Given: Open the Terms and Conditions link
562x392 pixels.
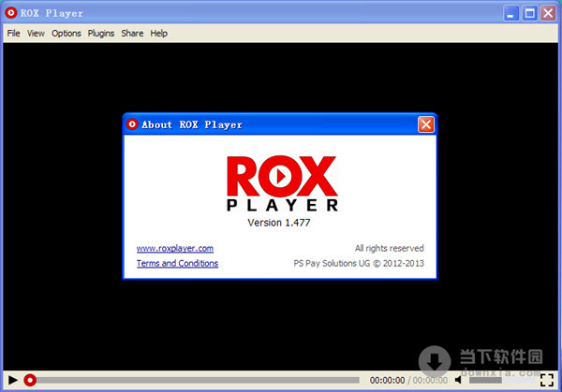Looking at the screenshot, I should [177, 263].
